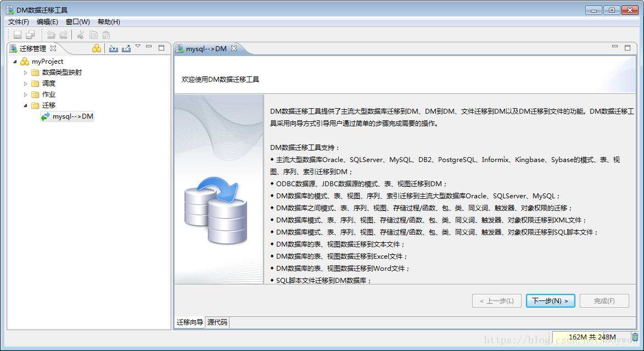This screenshot has height=351, width=644.
Task: Click the import icon in 迁移管理 panel
Action: 113,48
